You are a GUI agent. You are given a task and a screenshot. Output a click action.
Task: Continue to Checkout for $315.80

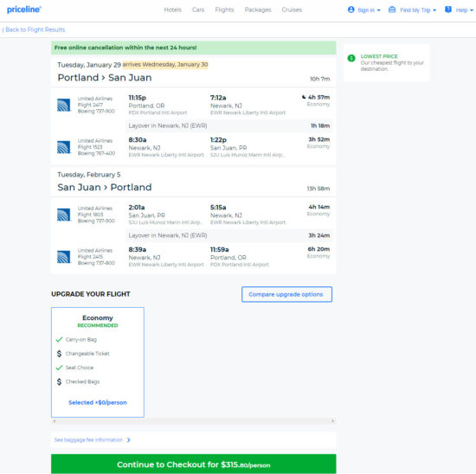point(193,464)
